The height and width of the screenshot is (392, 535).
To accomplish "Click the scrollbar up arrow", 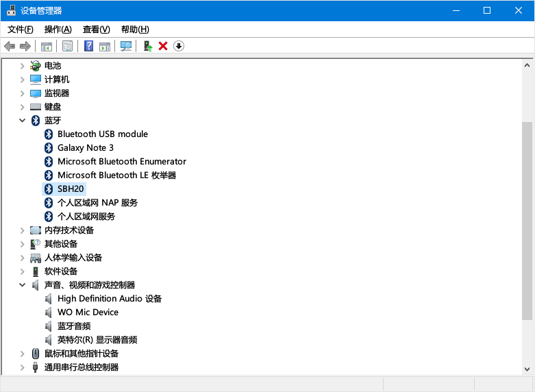I will pos(527,65).
